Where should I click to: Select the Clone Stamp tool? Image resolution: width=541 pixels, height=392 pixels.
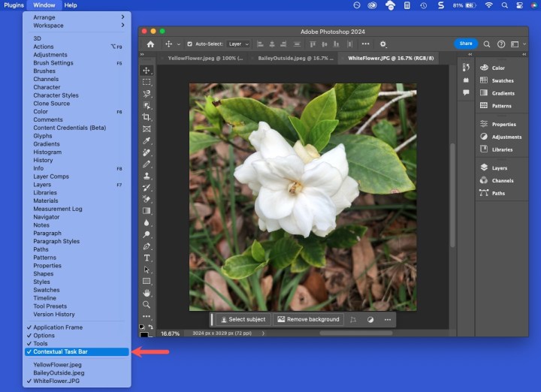coord(147,176)
